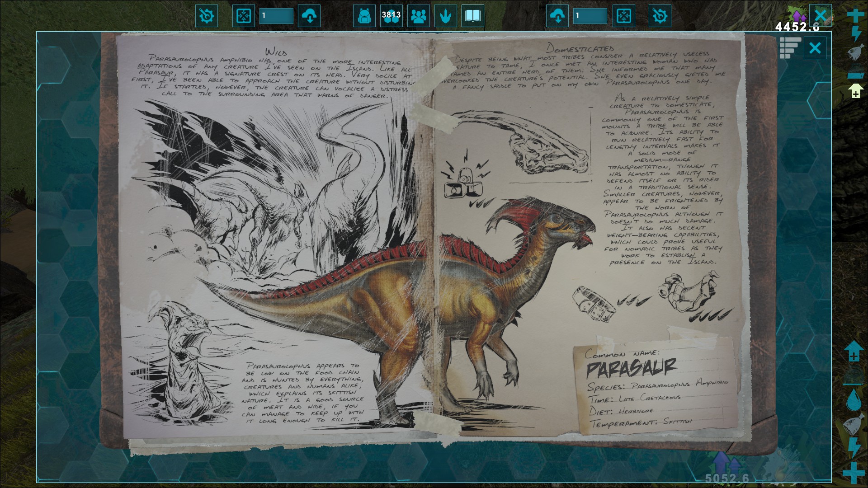Open the engrams tab showing 3813
The height and width of the screenshot is (488, 868).
point(391,16)
